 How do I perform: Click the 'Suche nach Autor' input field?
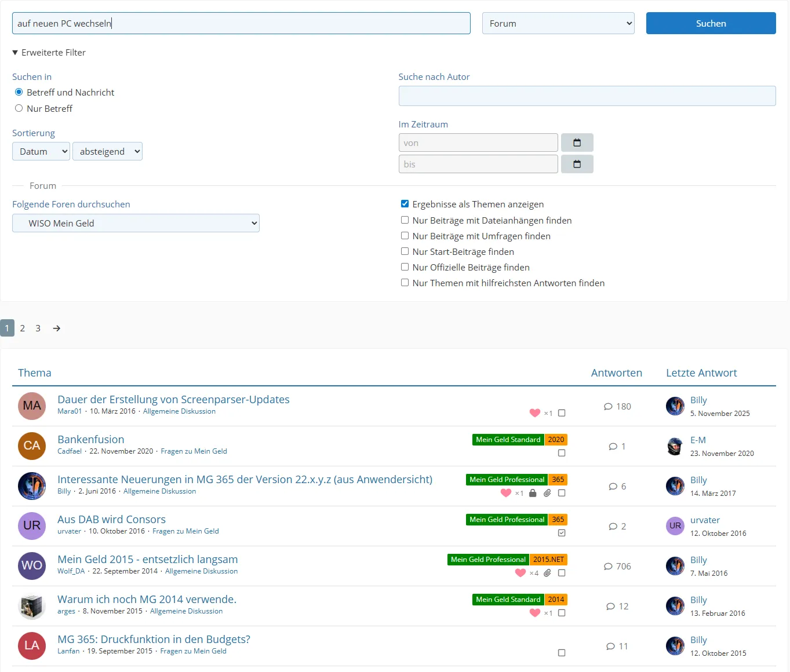tap(587, 96)
